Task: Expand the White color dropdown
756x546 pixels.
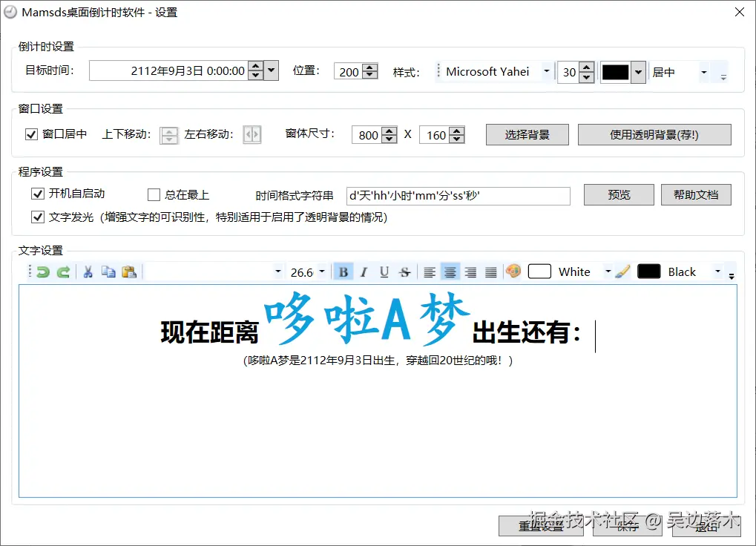Action: [608, 272]
